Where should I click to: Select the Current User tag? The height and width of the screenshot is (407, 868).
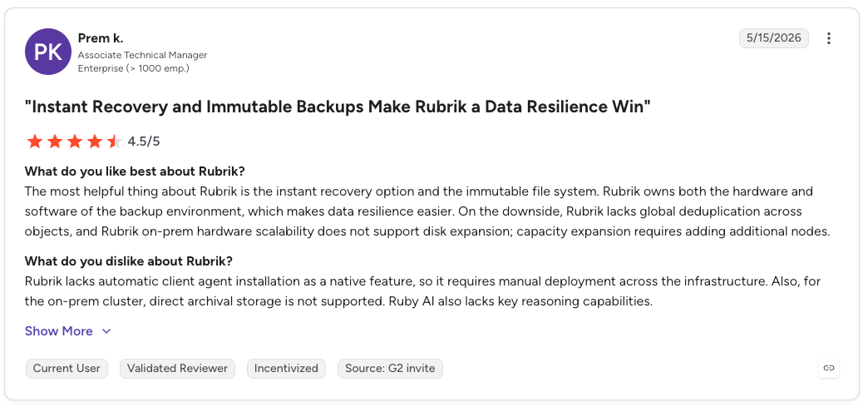point(67,368)
